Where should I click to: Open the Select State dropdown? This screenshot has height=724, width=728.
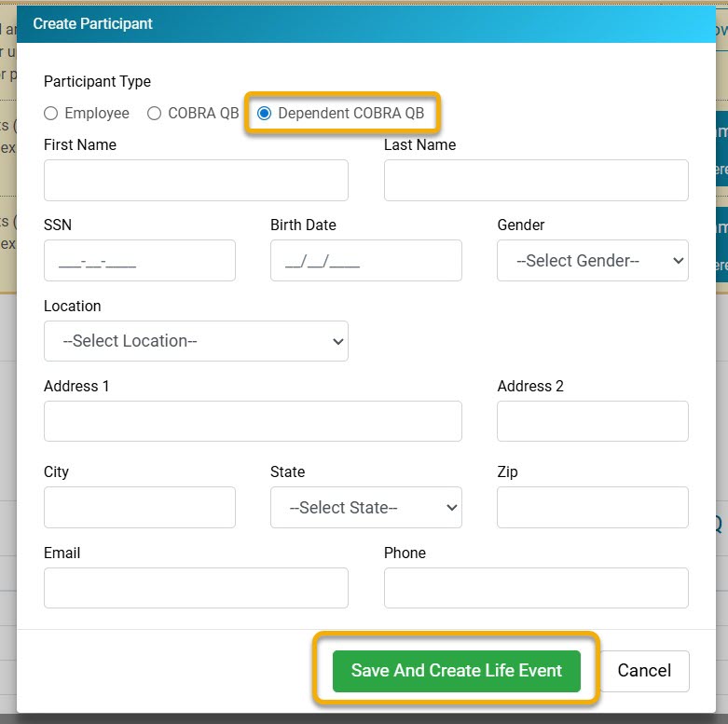(x=365, y=508)
